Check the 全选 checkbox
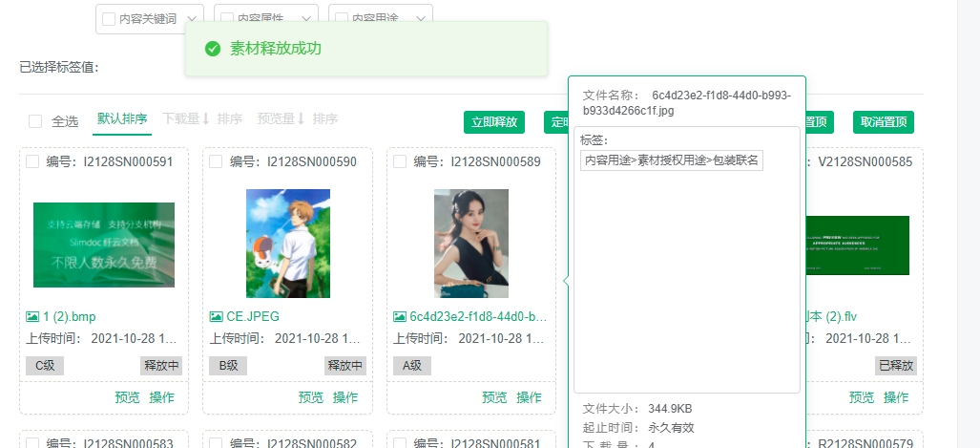This screenshot has height=448, width=980. click(35, 121)
